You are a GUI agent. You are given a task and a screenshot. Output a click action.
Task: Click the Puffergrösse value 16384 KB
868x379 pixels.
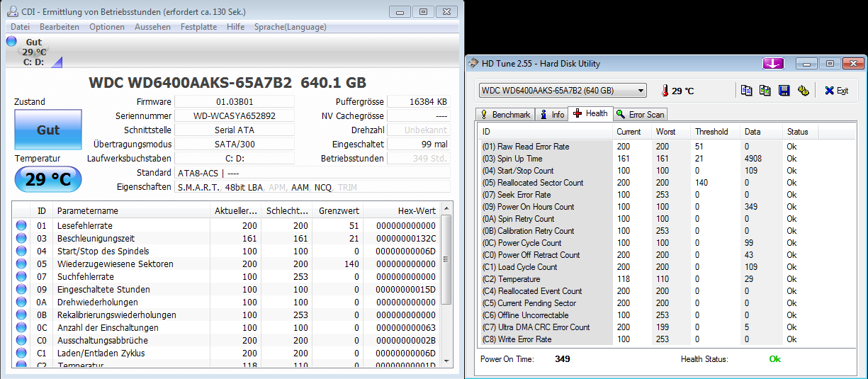point(418,102)
